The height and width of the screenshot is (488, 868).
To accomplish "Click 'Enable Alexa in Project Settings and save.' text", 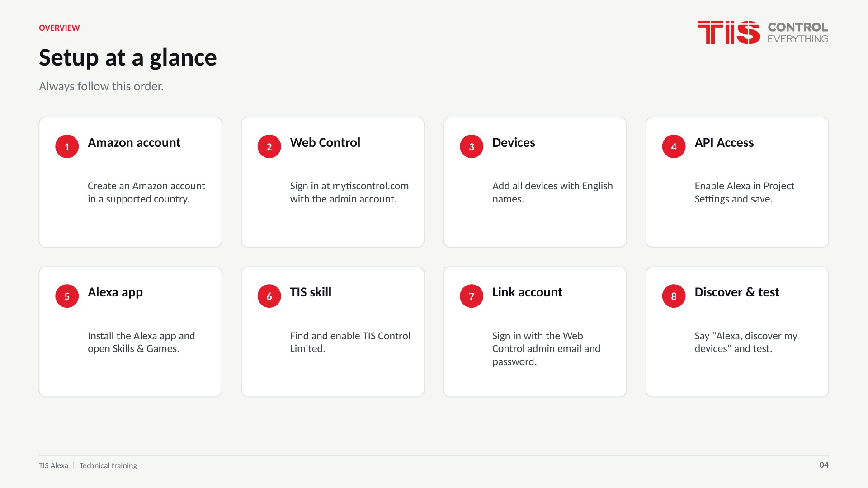I will click(744, 192).
